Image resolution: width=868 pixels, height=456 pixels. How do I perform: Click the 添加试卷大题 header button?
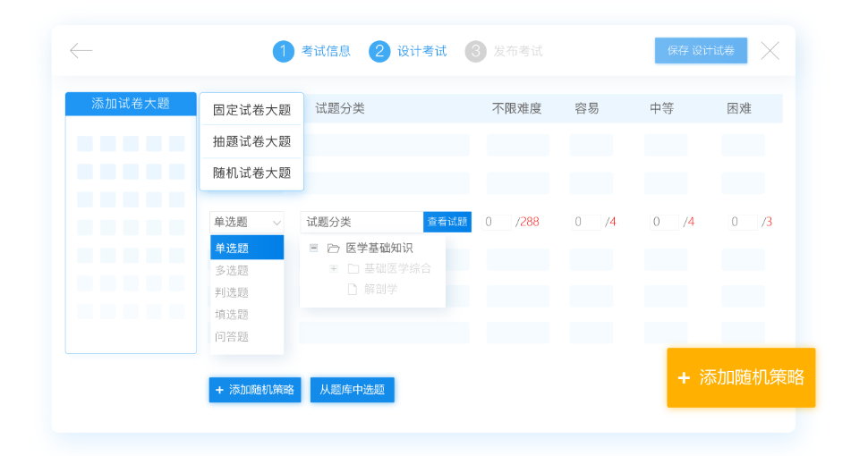[131, 104]
